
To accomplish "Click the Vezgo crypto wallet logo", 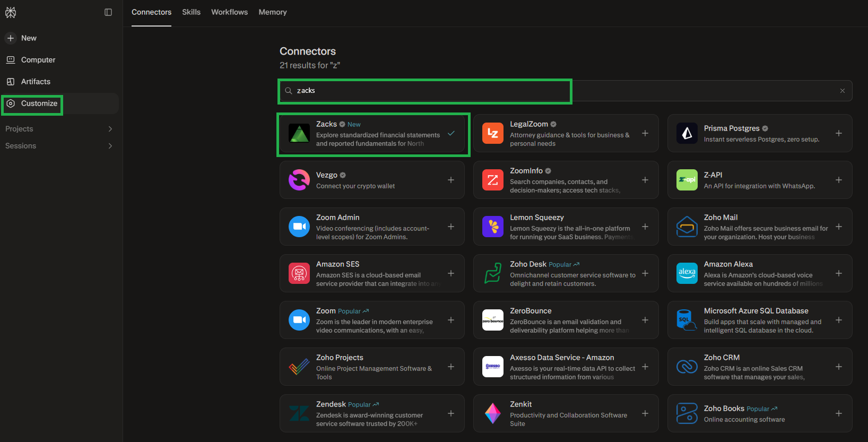I will click(299, 180).
